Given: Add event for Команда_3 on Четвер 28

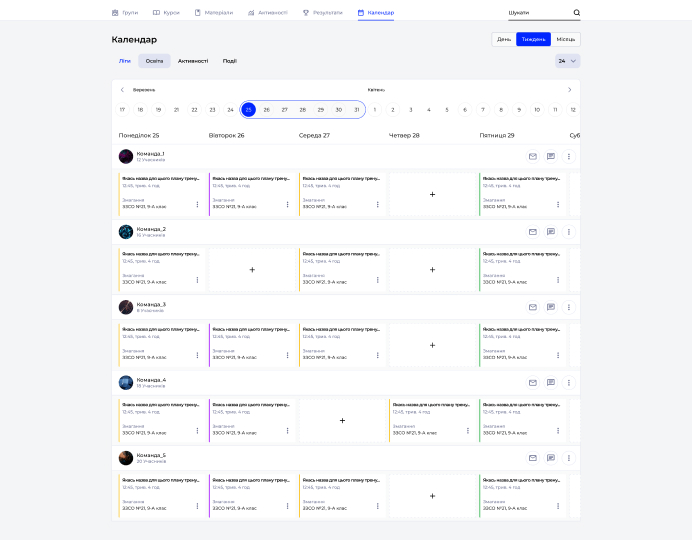Looking at the screenshot, I should point(432,345).
